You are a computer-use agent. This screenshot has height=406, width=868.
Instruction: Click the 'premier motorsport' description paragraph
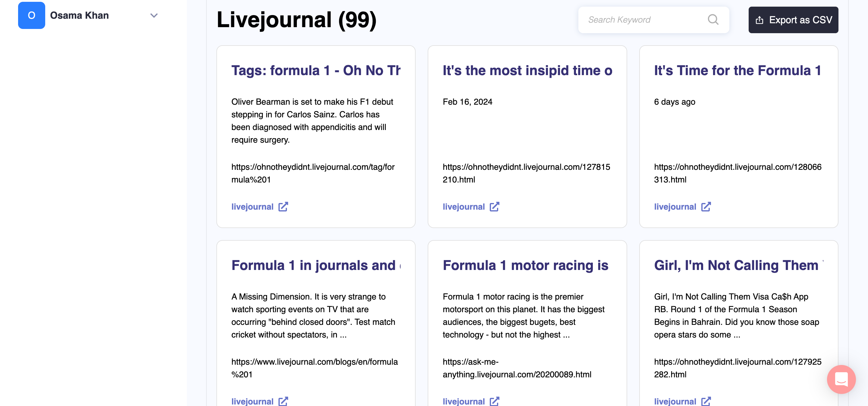(524, 316)
